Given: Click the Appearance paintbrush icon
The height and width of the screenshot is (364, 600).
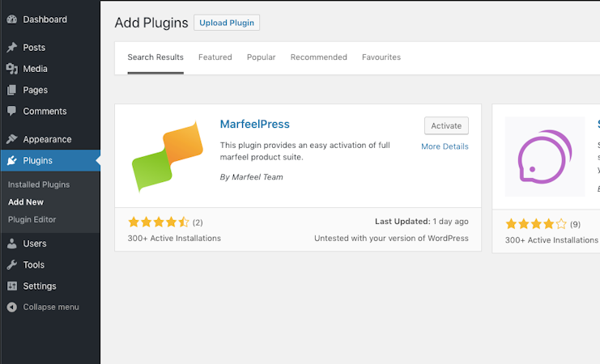Looking at the screenshot, I should (x=12, y=139).
